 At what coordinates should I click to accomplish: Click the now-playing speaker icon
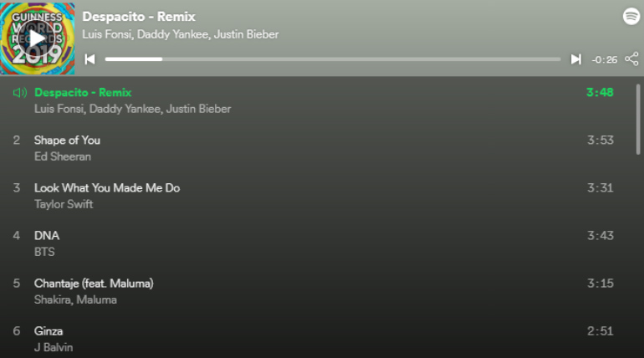(20, 92)
